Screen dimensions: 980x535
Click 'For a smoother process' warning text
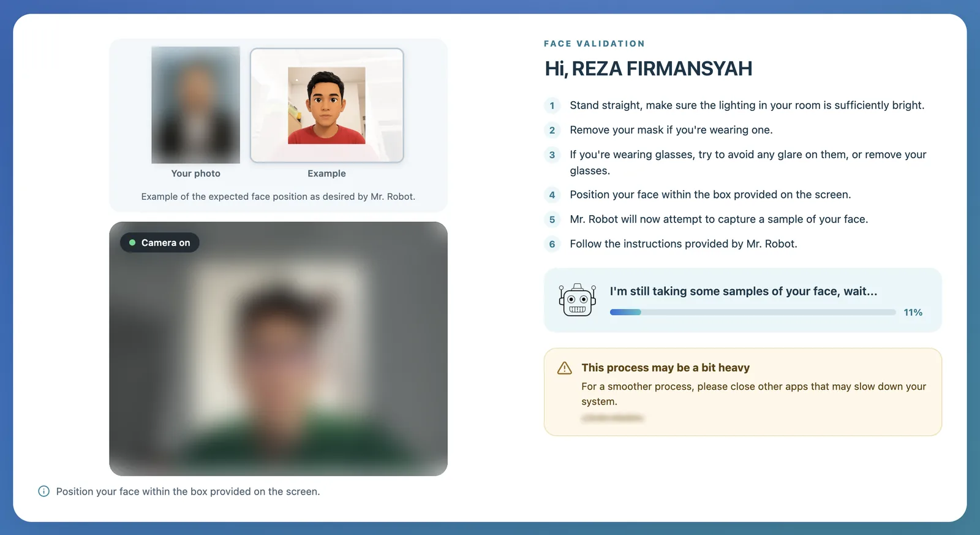click(753, 394)
